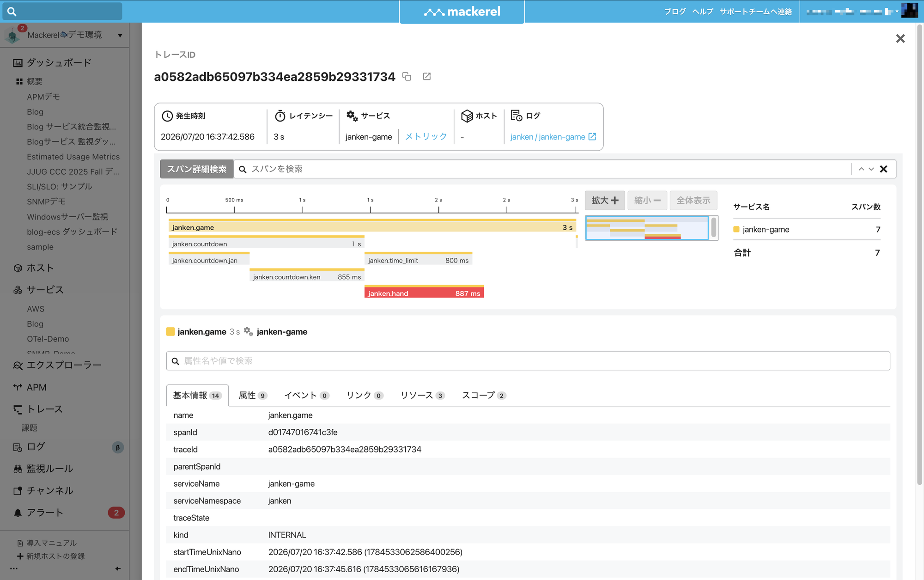
Task: Click 新規ホストの登録 link
Action: pos(55,556)
